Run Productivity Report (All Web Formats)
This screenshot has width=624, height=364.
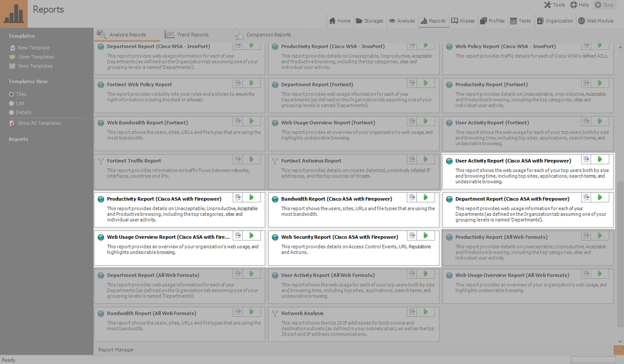(600, 236)
